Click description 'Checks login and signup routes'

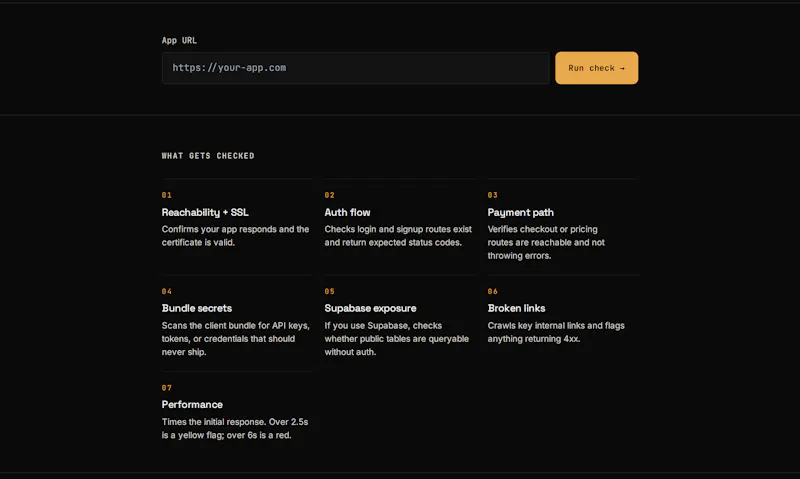pyautogui.click(x=398, y=236)
